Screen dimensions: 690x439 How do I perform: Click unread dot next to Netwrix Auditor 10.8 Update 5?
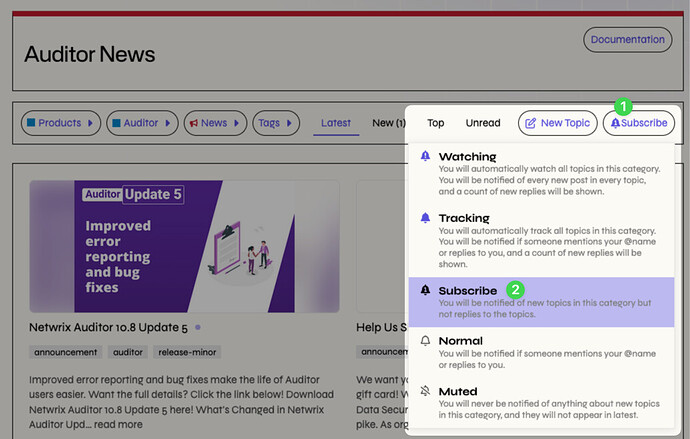click(198, 327)
